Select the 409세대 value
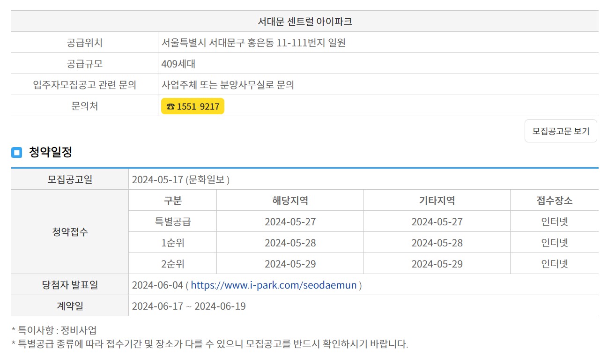 178,64
